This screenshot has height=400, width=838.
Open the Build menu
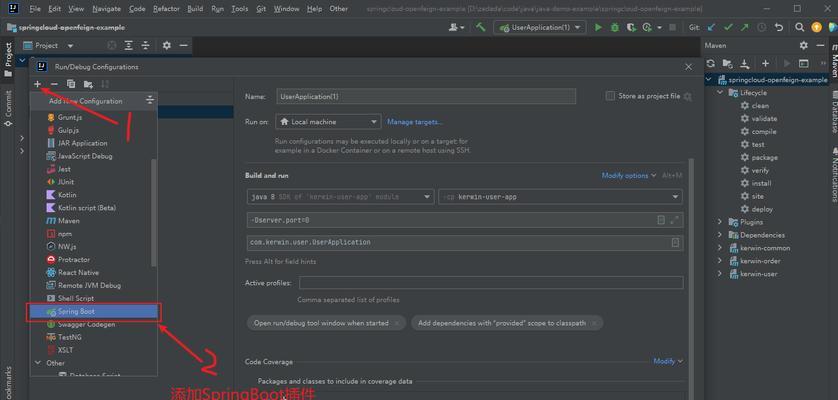click(x=195, y=9)
